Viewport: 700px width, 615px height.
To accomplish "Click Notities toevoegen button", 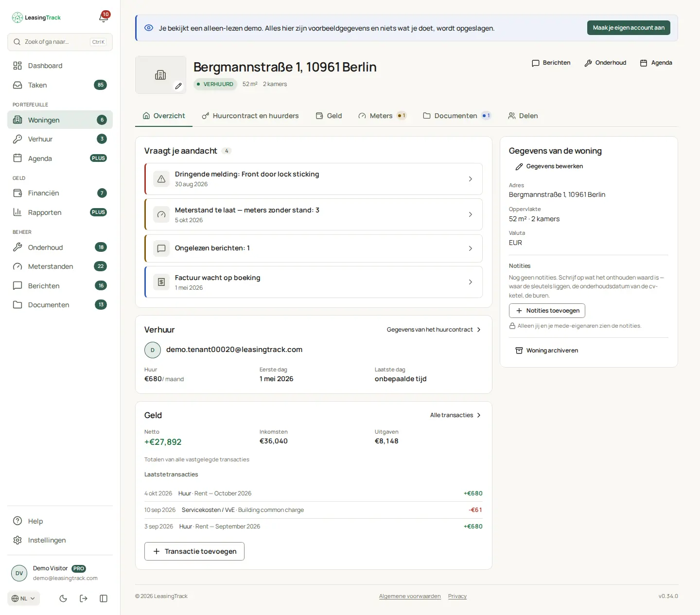I will (x=547, y=311).
